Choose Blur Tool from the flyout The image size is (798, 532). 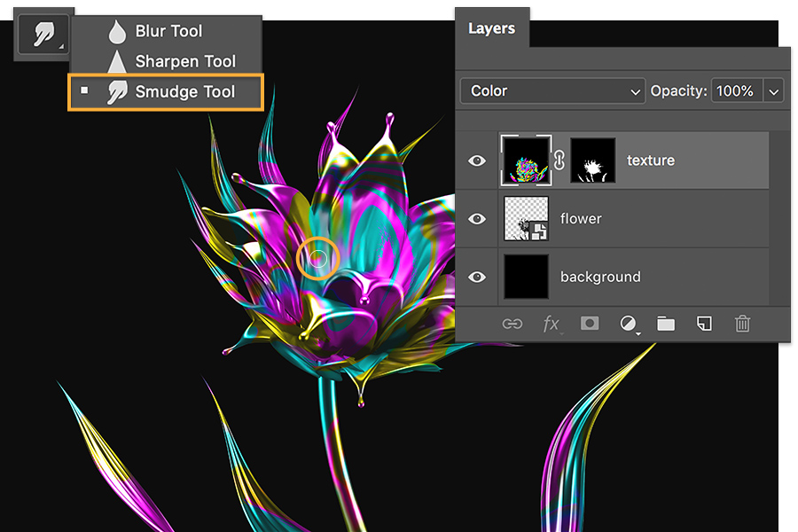tap(167, 31)
